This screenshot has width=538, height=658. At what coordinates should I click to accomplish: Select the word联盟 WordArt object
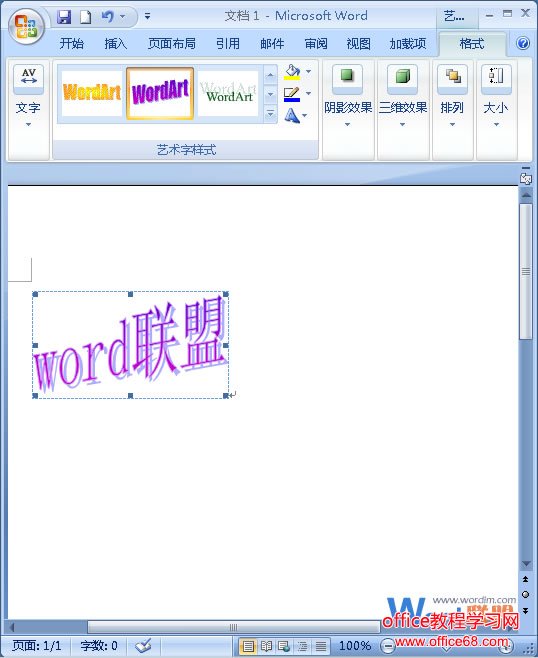click(131, 345)
